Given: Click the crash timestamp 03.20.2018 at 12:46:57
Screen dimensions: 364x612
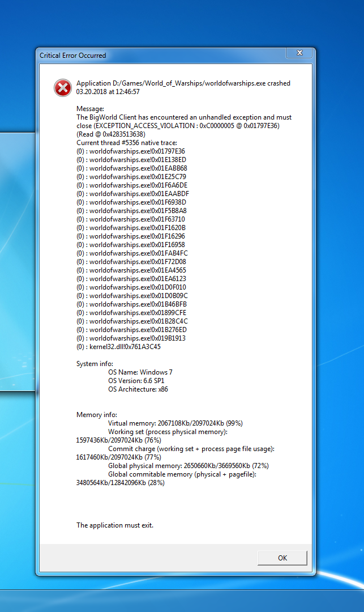Looking at the screenshot, I should (108, 92).
